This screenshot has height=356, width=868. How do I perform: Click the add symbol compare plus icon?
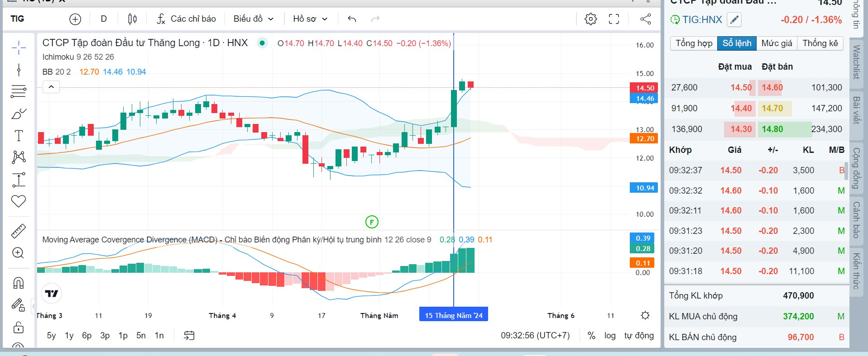tap(75, 19)
